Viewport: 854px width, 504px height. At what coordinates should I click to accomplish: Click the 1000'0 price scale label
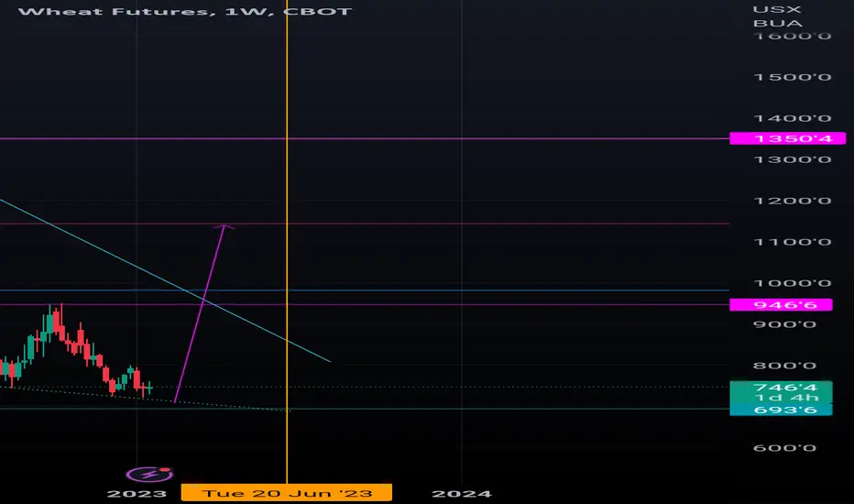pos(792,283)
